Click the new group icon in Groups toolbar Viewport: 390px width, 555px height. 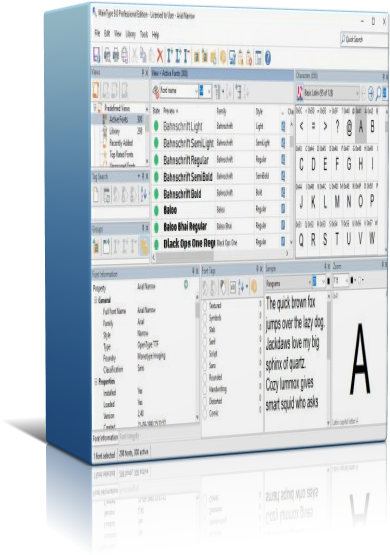coord(106,246)
